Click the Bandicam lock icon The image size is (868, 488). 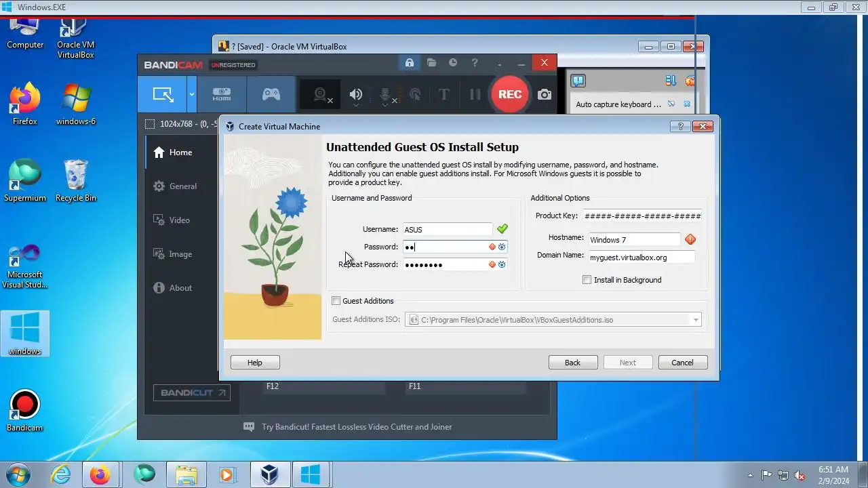[410, 63]
